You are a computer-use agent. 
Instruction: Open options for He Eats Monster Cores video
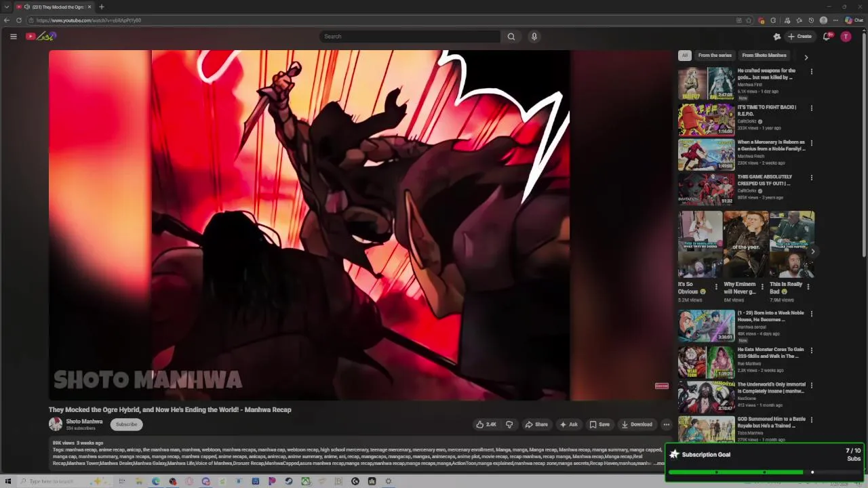812,350
